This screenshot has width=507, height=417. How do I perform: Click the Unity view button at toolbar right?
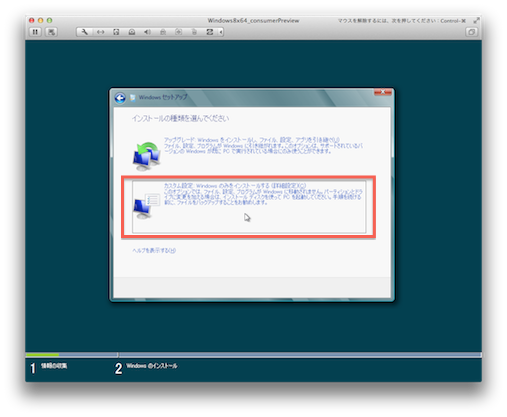(x=471, y=32)
